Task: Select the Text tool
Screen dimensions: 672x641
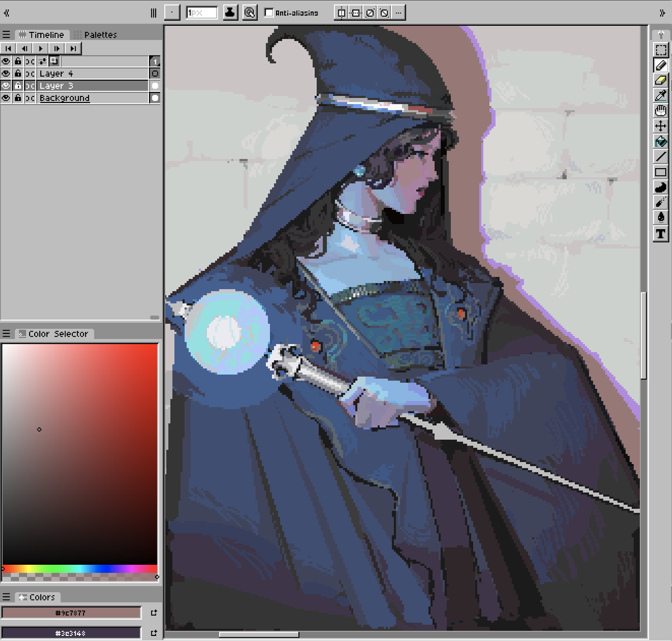Action: point(661,234)
